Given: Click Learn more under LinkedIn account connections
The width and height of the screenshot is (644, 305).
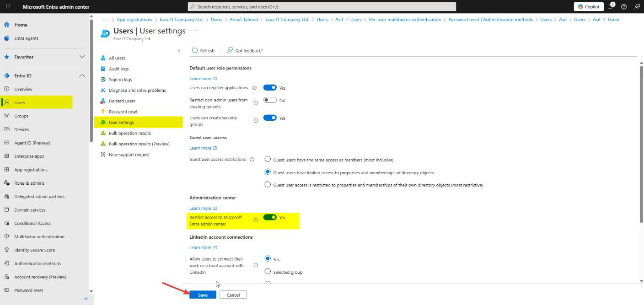Looking at the screenshot, I should pos(203,248).
